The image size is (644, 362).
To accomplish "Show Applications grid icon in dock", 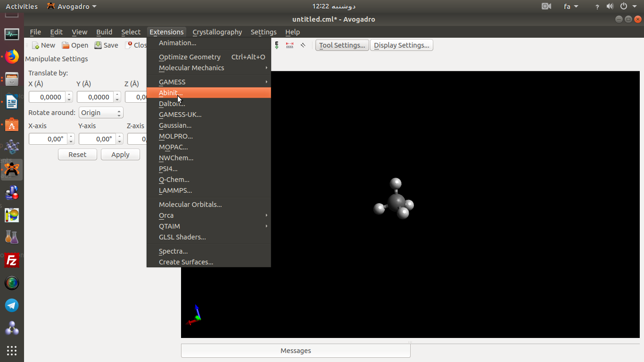I will tap(12, 351).
